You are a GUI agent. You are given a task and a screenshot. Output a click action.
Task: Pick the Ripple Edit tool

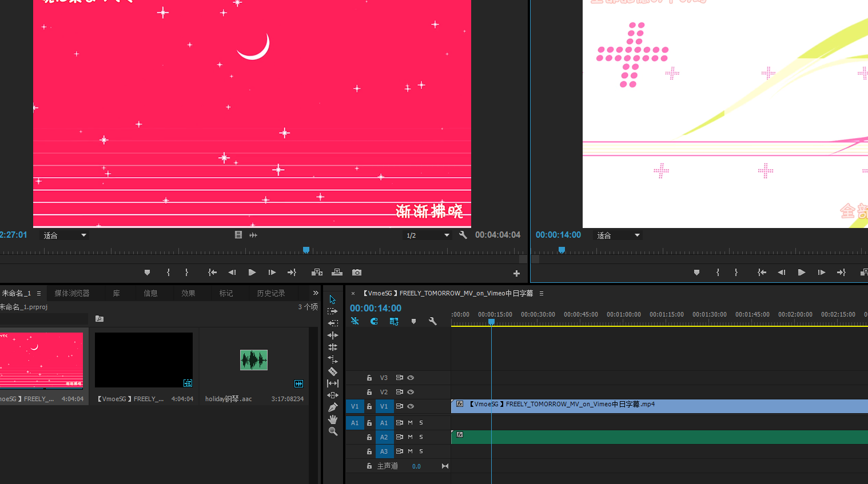(333, 335)
